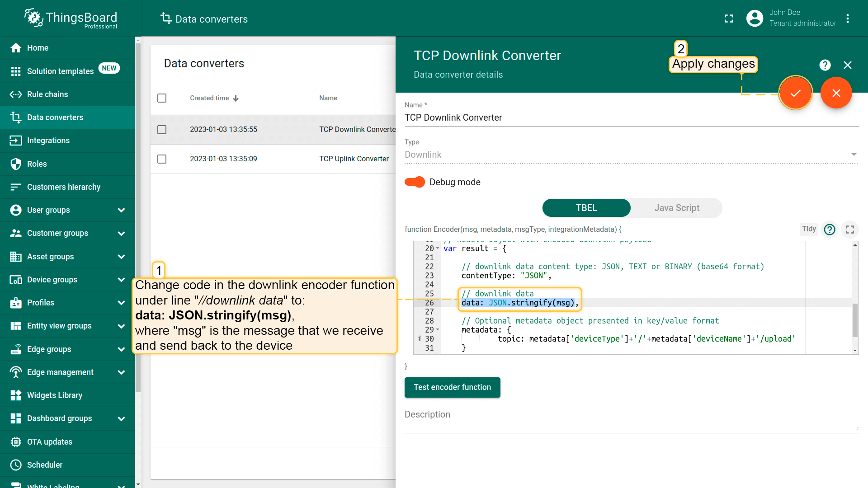The image size is (868, 488).
Task: Expand the Device groups menu
Action: 121,280
